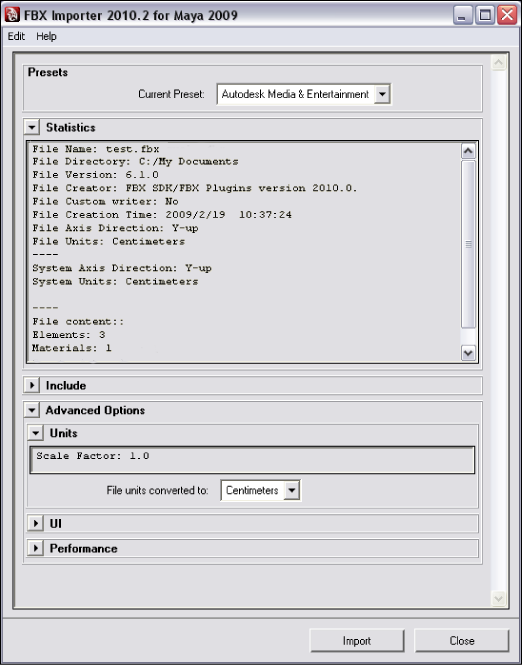
Task: Click the Statistics scrollbar thumb
Action: coord(468,244)
